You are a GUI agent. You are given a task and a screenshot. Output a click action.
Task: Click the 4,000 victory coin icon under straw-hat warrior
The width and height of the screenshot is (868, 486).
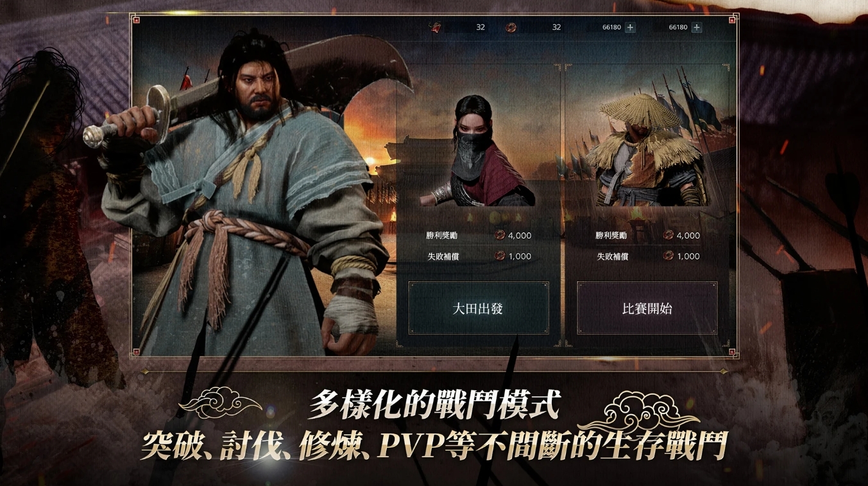[x=668, y=236]
